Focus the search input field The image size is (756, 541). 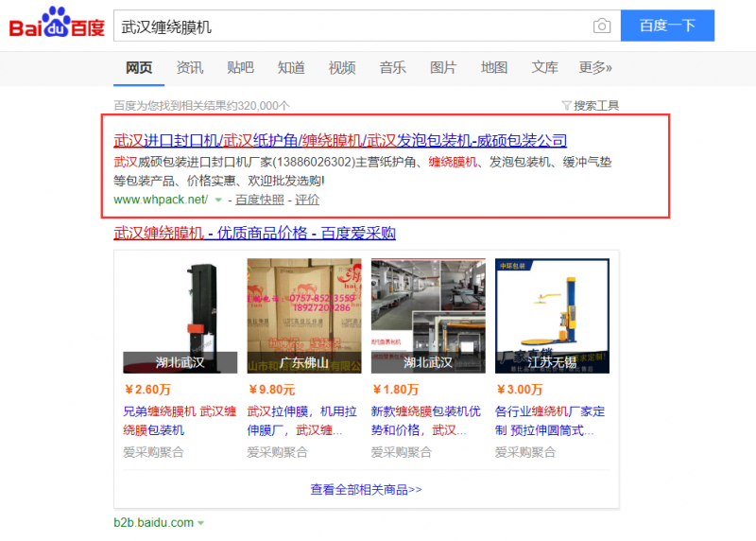pyautogui.click(x=350, y=26)
